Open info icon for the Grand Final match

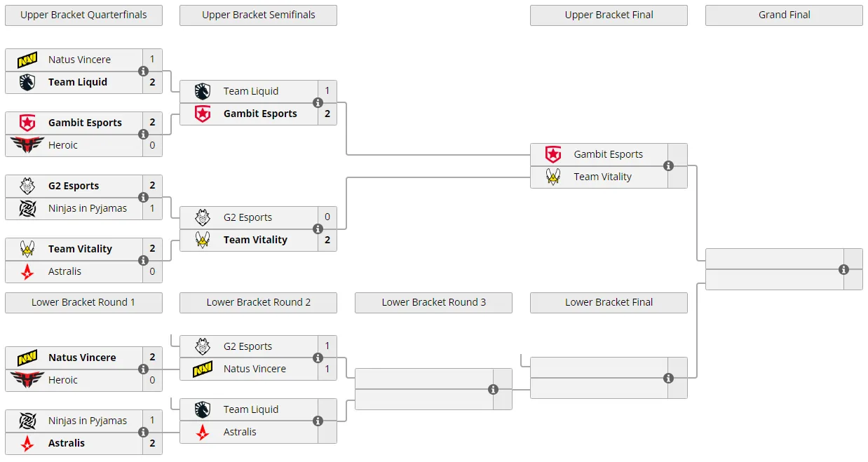click(x=843, y=269)
